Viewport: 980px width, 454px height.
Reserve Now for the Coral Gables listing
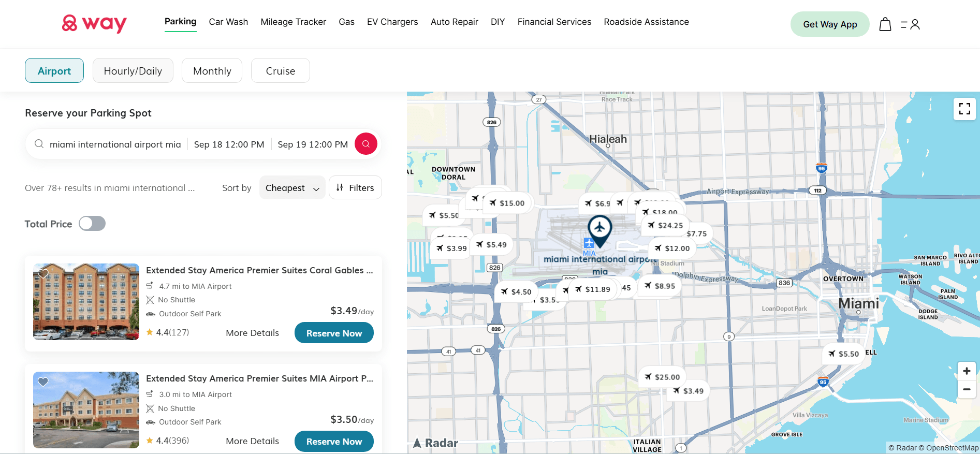click(x=334, y=333)
